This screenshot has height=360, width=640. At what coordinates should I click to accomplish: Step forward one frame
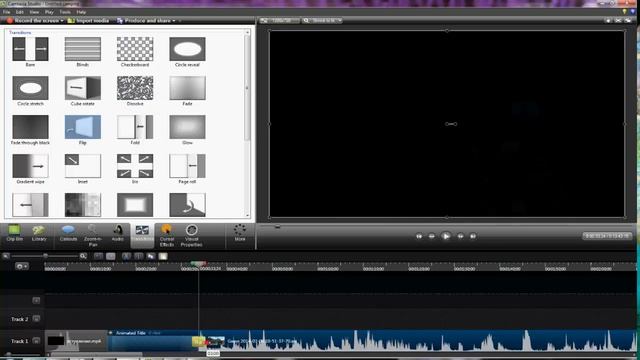(460, 236)
